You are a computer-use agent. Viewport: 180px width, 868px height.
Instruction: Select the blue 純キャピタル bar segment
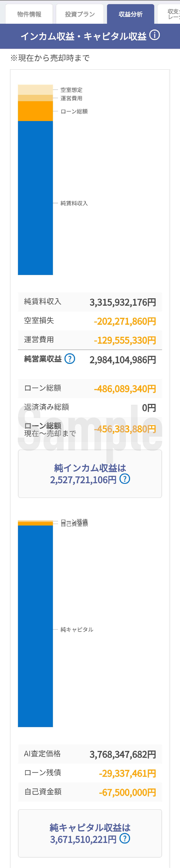pyautogui.click(x=35, y=627)
